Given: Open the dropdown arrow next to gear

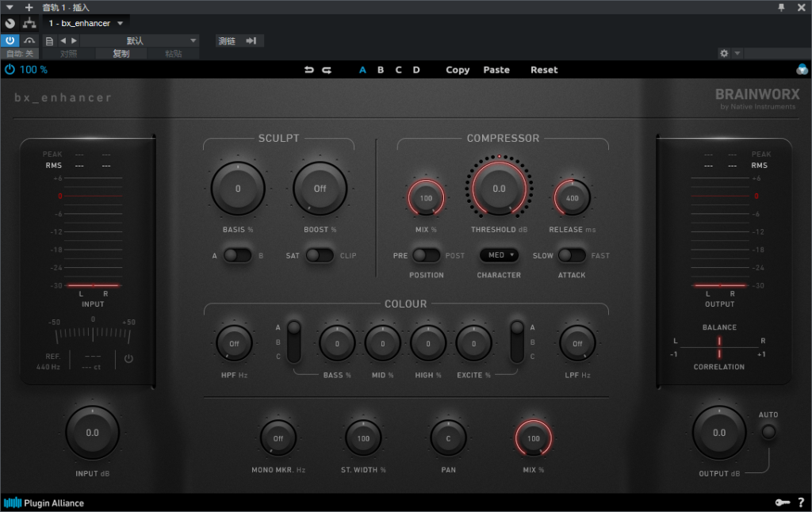Looking at the screenshot, I should click(737, 53).
